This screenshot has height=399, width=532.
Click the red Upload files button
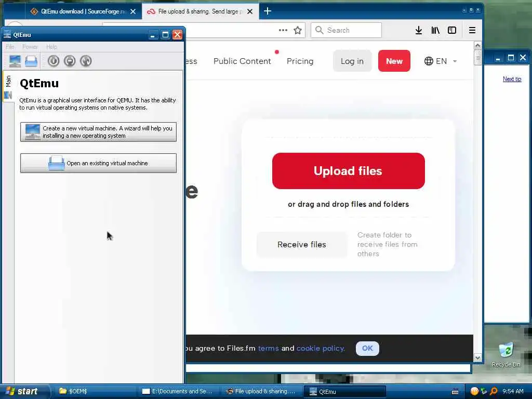click(349, 171)
